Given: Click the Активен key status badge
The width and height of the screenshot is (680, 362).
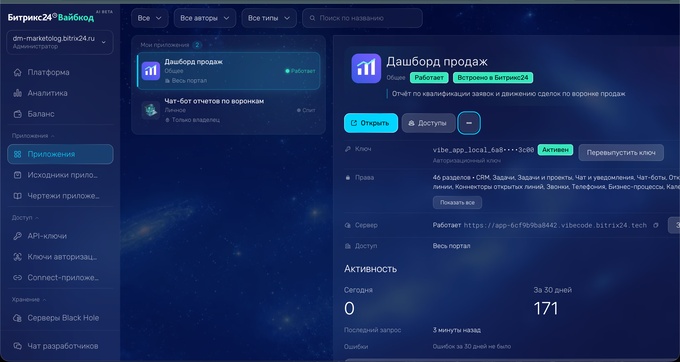Looking at the screenshot, I should [556, 150].
